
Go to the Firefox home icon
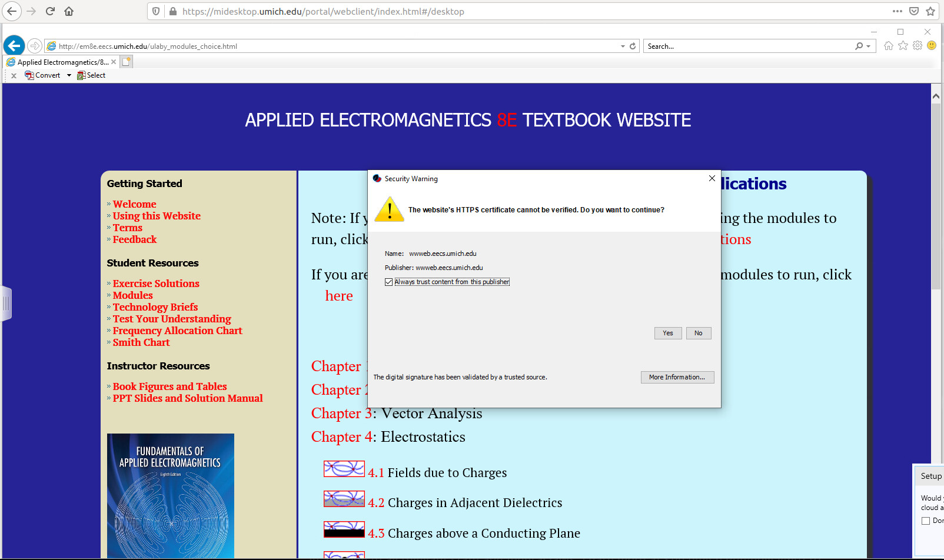[x=69, y=11]
